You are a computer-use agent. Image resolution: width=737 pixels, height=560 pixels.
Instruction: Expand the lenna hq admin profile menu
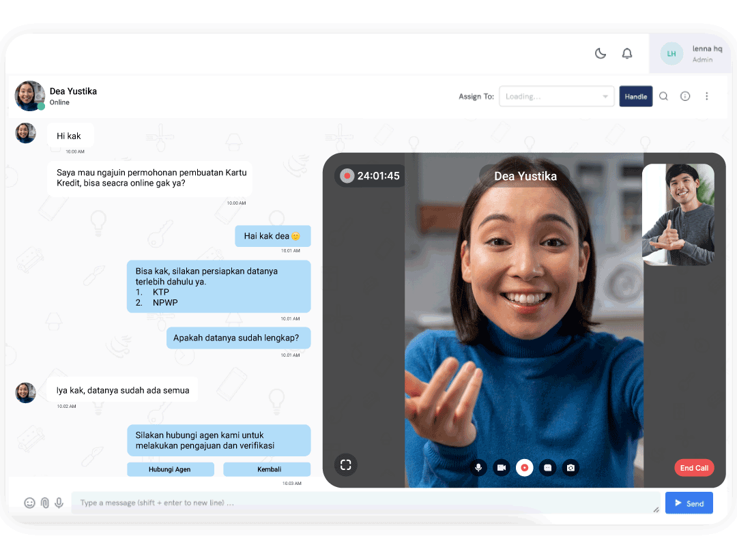click(x=689, y=53)
